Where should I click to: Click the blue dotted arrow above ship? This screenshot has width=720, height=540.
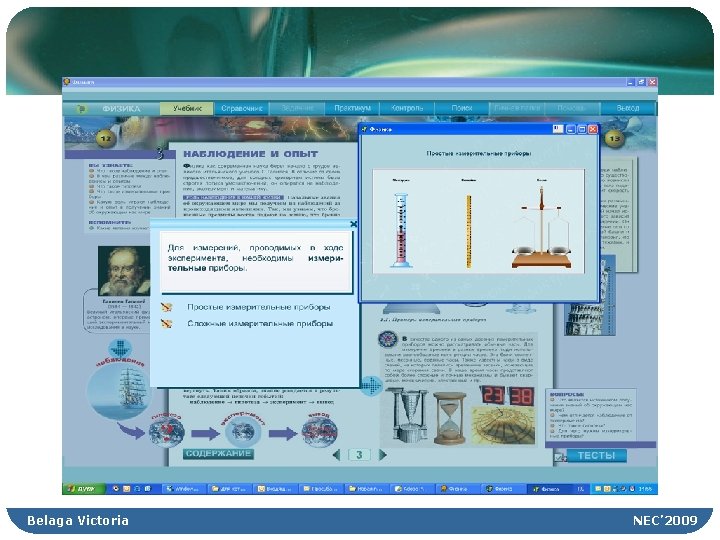[120, 349]
